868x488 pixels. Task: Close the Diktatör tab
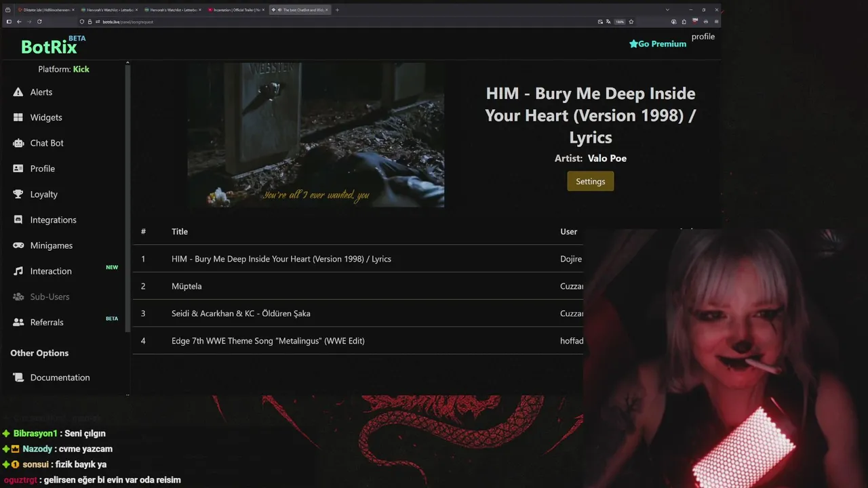click(x=73, y=9)
